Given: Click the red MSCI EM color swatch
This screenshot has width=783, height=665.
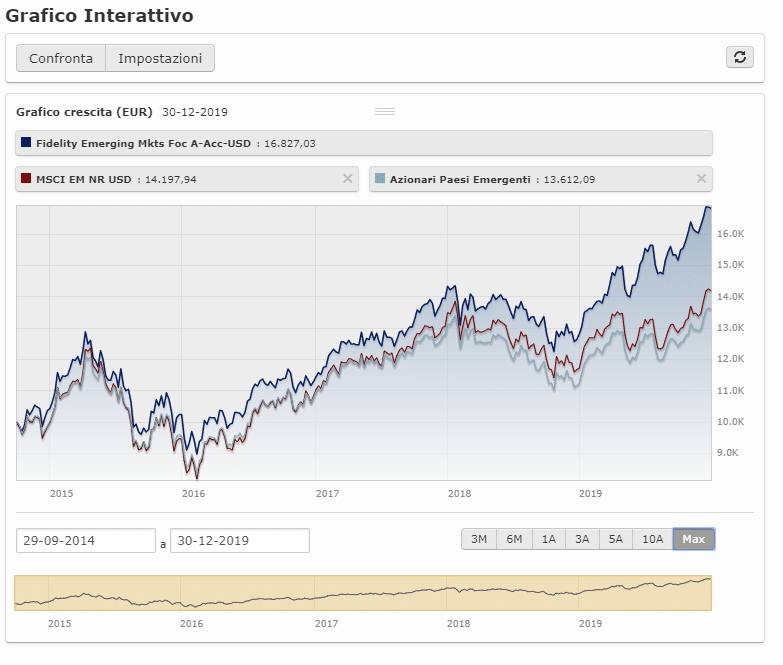Looking at the screenshot, I should tap(26, 179).
